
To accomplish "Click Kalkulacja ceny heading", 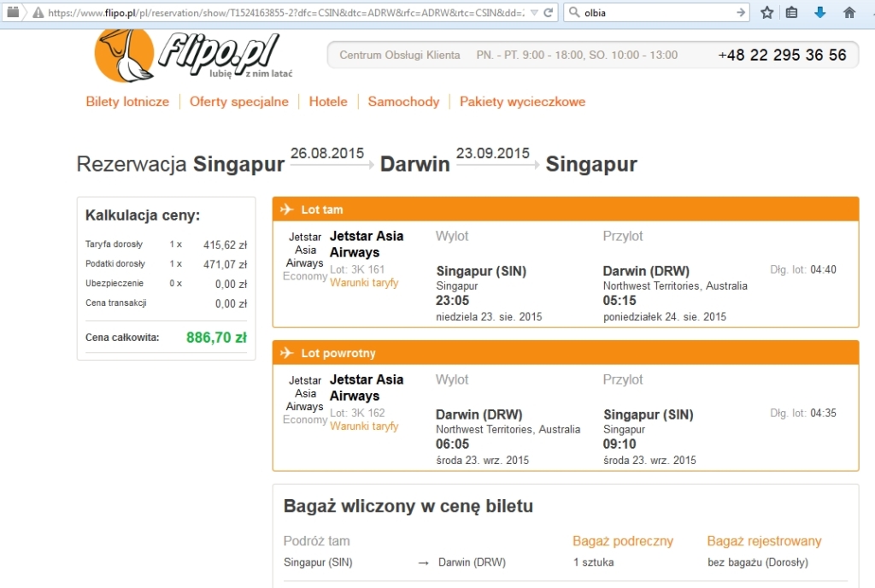I will pos(143,215).
